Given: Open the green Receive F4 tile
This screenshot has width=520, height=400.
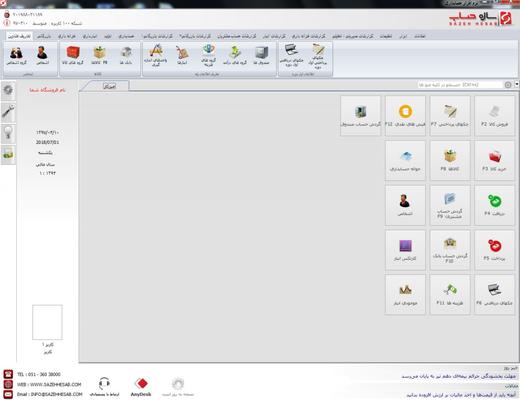Looking at the screenshot, I should (494, 205).
